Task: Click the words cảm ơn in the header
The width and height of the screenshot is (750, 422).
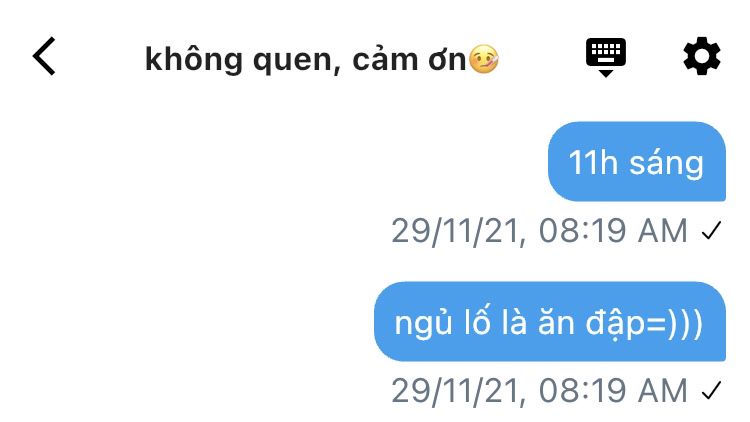Action: pyautogui.click(x=409, y=59)
